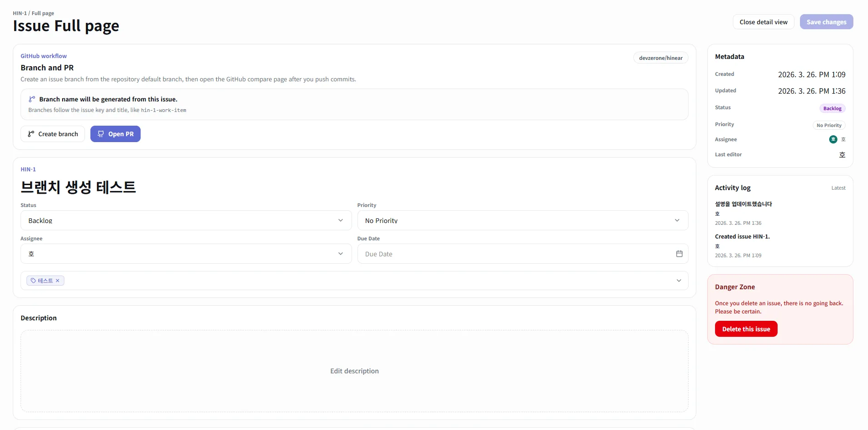Screen dimensions: 868x430
Task: Click the assignee avatar in Metadata panel
Action: tap(833, 139)
